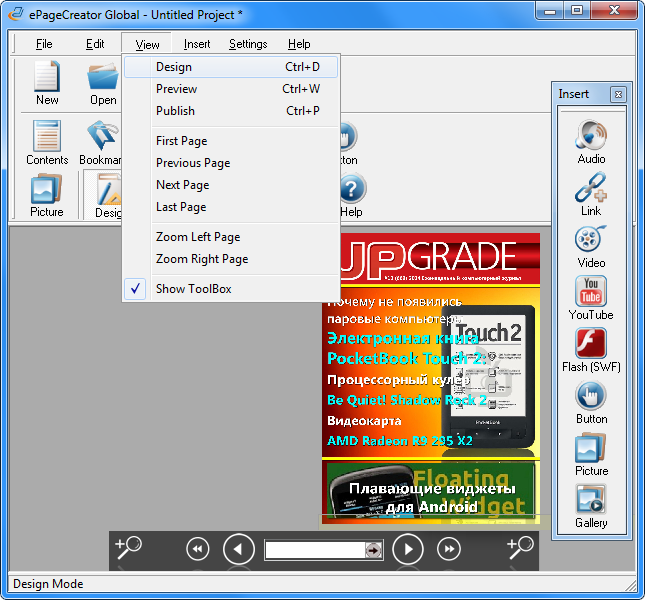Viewport: 645px width, 600px height.
Task: Close the Insert toolbox panel
Action: click(618, 94)
